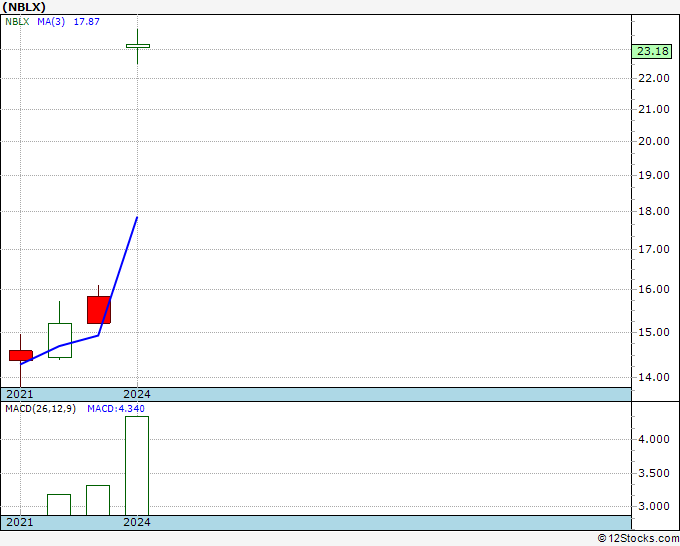Click the 21.00 price axis label
This screenshot has height=546, width=680.
tap(654, 109)
